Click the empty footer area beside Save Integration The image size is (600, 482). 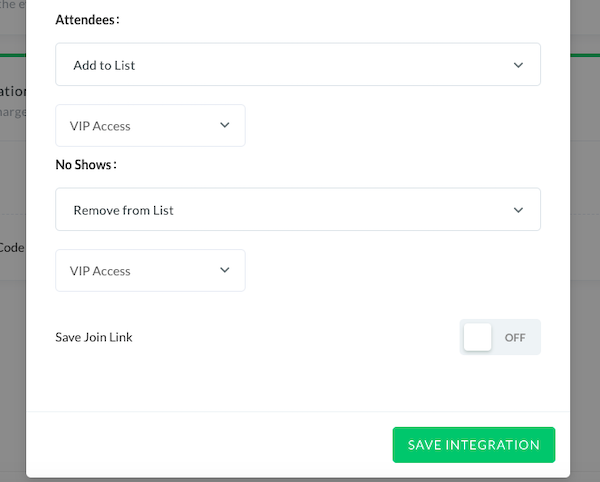coord(200,445)
